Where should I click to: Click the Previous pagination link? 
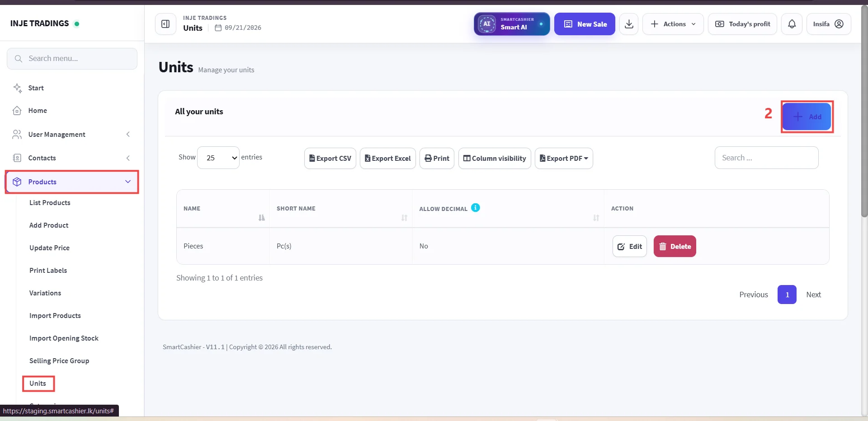click(x=754, y=295)
